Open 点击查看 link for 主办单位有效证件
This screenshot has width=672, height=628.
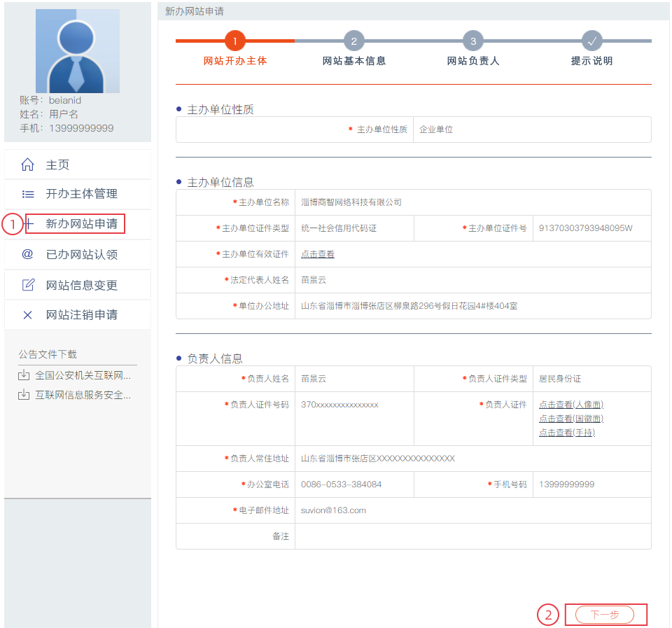318,253
